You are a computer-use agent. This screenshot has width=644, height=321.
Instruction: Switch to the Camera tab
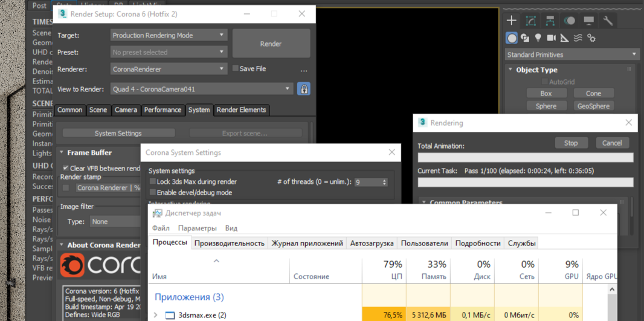tap(126, 110)
